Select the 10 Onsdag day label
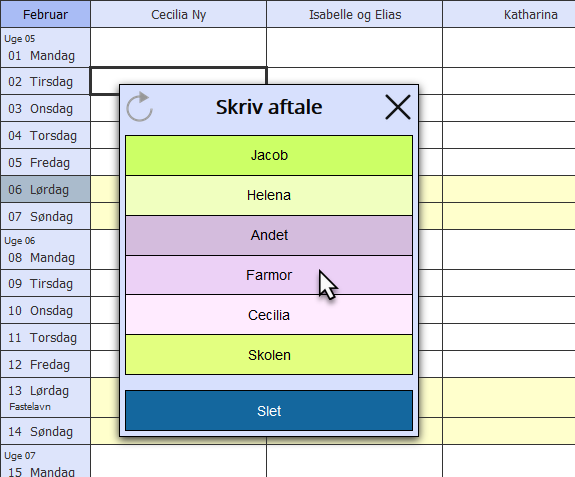 pos(45,310)
